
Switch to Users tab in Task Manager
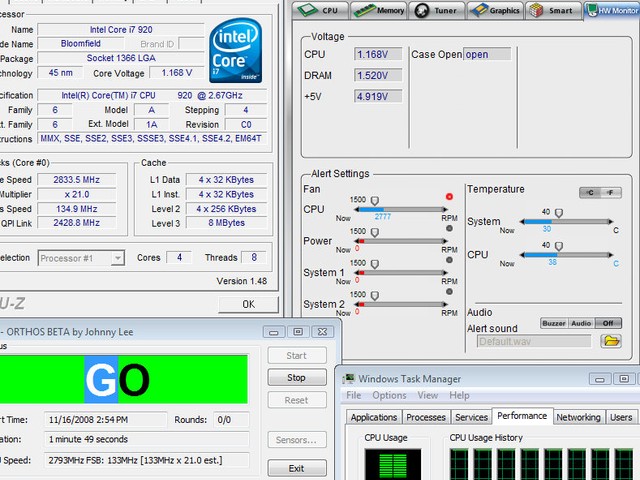tap(621, 417)
